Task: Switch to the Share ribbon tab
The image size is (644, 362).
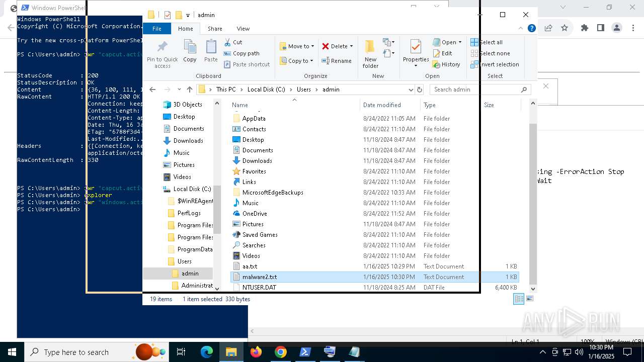Action: (x=215, y=29)
